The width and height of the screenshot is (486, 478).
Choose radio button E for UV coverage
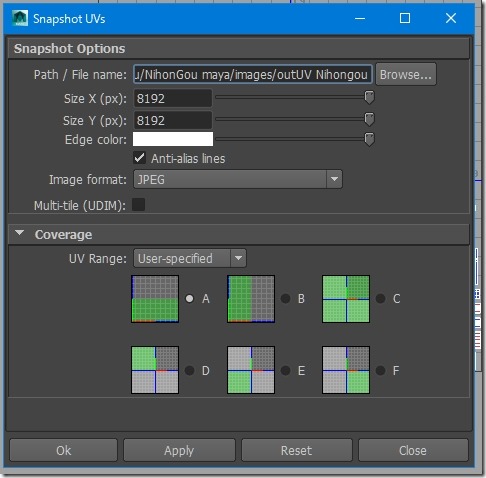coord(285,370)
